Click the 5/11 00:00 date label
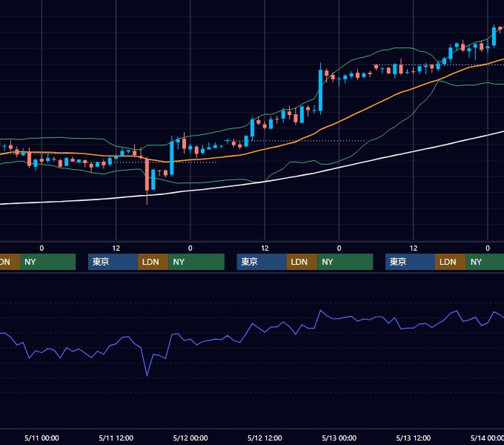This screenshot has width=504, height=445. coord(42,438)
